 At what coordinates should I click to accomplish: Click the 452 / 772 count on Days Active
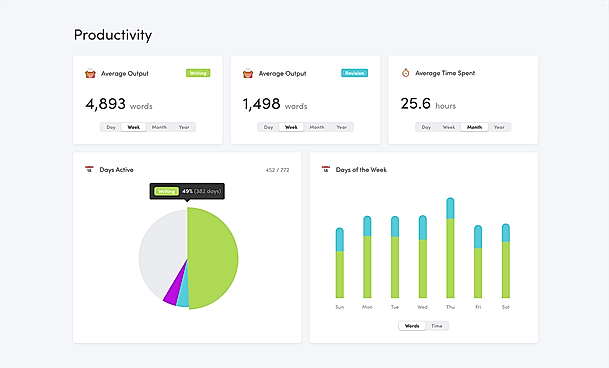point(277,170)
